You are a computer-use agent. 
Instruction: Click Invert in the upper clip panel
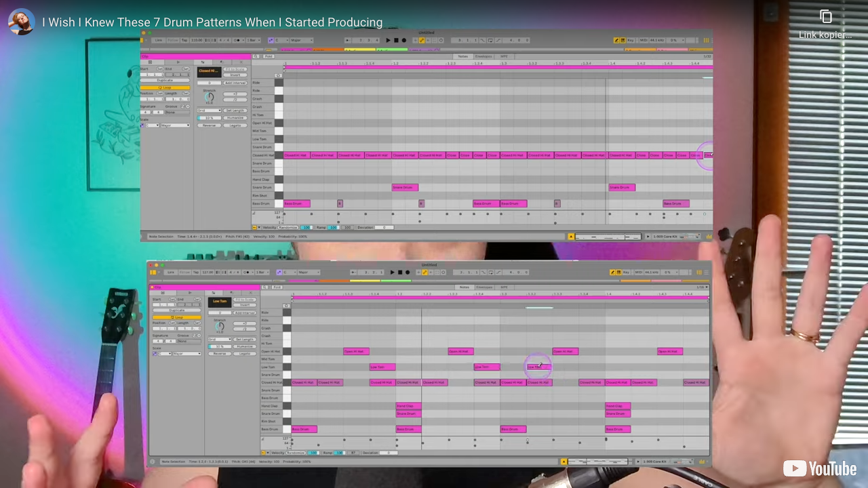point(235,75)
